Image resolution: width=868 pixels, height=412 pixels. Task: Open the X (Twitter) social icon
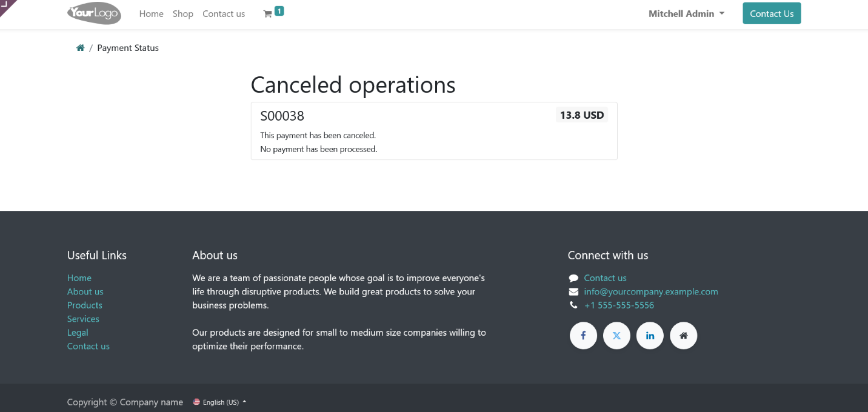click(x=616, y=335)
